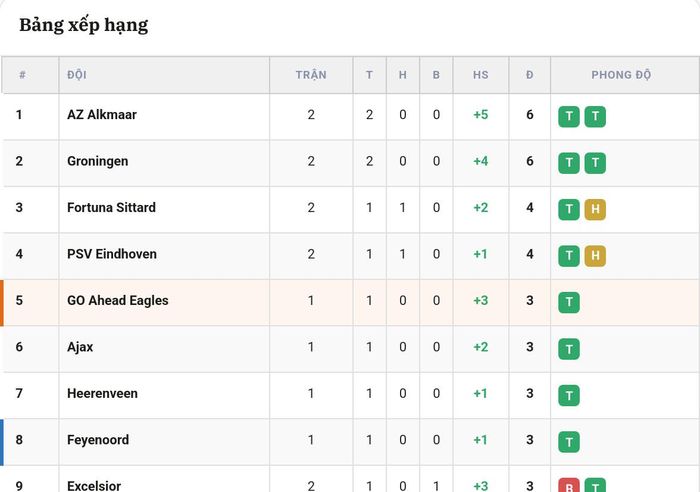The width and height of the screenshot is (700, 492).
Task: Click Groningen's second green T badge
Action: 595,163
